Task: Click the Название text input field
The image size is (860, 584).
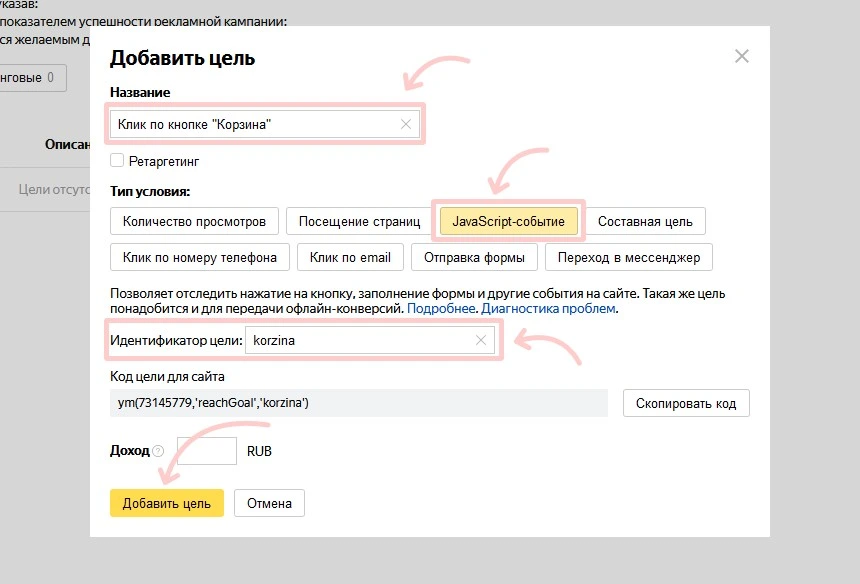Action: pos(255,124)
